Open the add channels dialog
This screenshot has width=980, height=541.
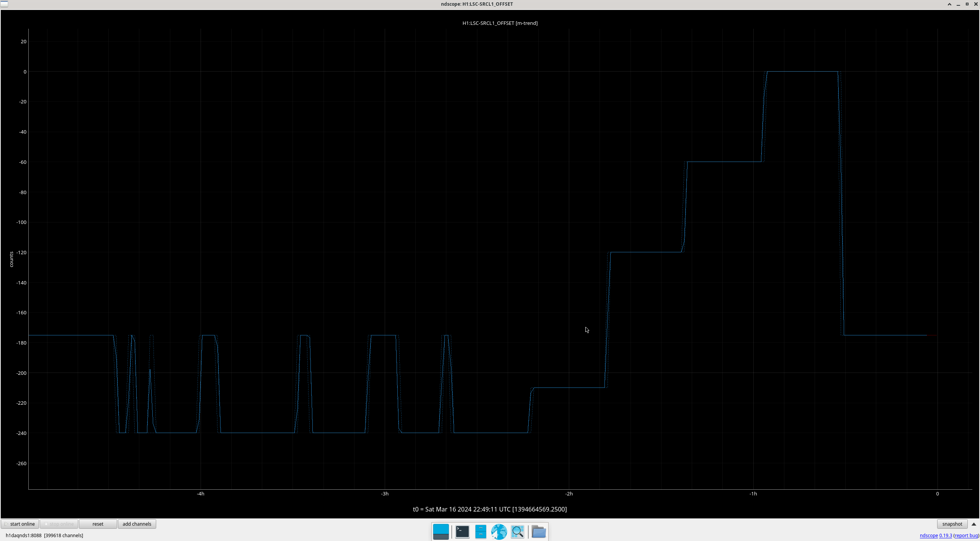pyautogui.click(x=137, y=524)
